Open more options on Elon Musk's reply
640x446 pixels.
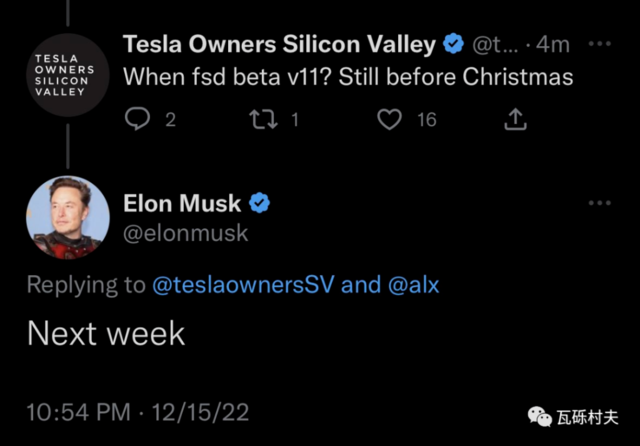(x=599, y=203)
